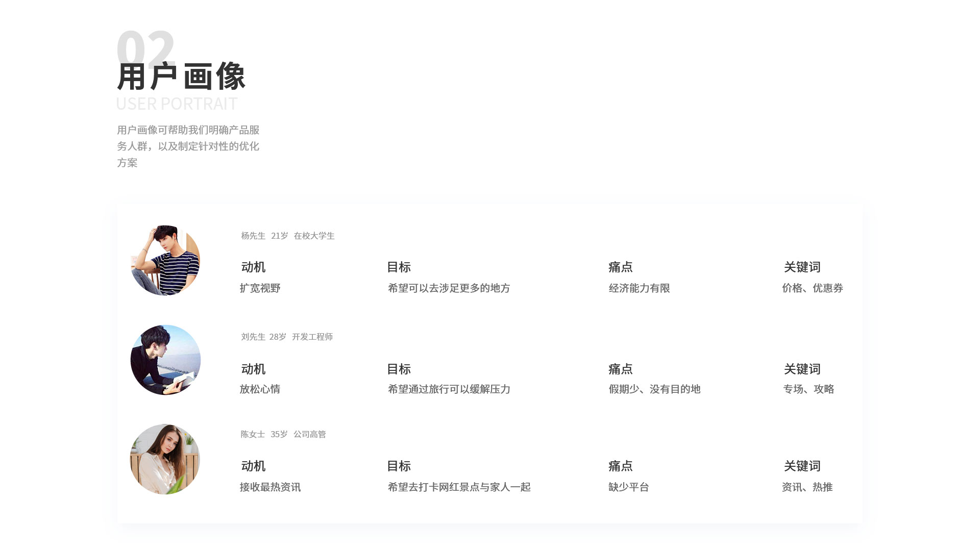
Task: Click the avatar photo of 刘先生
Action: click(165, 360)
